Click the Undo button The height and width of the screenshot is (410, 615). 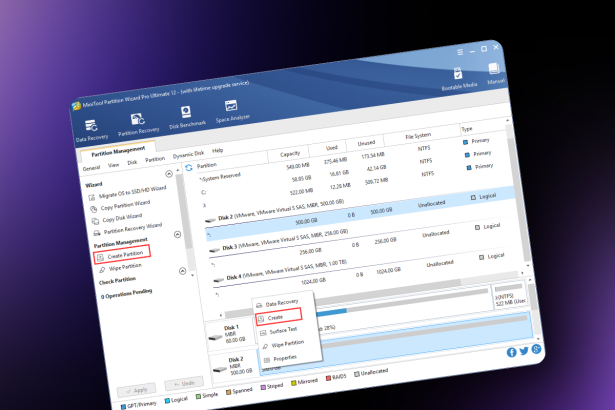(184, 383)
